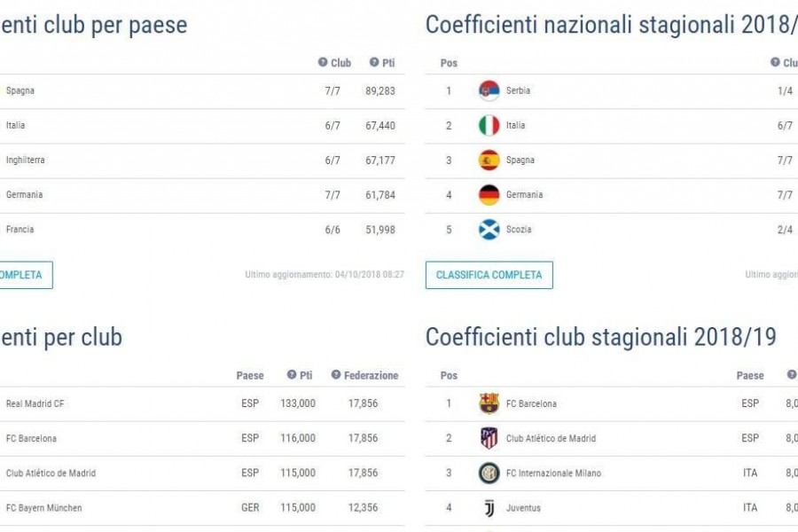This screenshot has width=798, height=532.
Task: Open the Francia country entry
Action: coord(202,230)
